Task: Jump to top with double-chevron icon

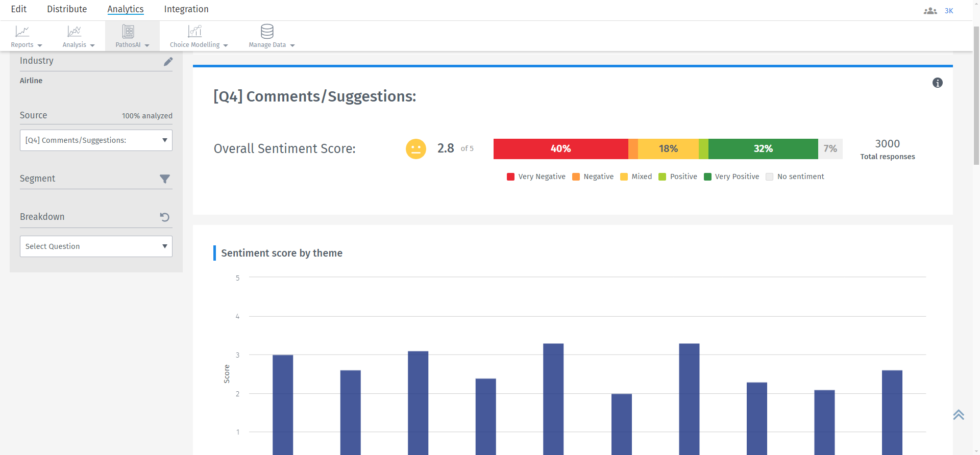Action: pos(959,415)
